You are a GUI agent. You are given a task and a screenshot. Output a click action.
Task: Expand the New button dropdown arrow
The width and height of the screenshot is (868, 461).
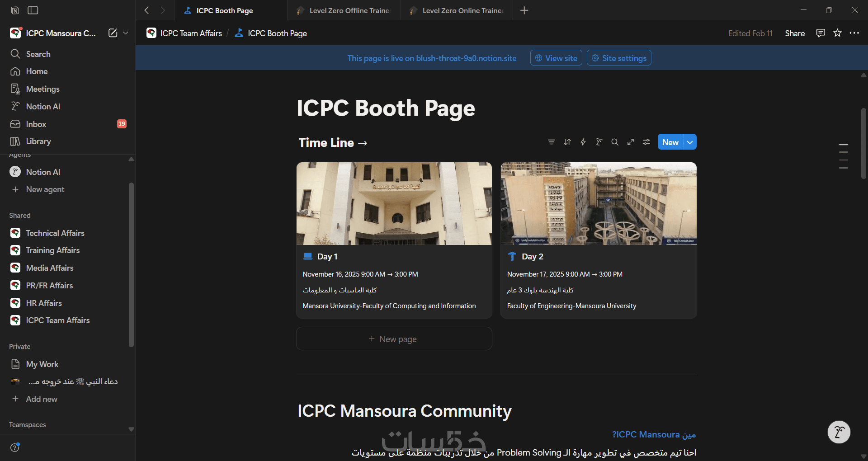pos(690,142)
